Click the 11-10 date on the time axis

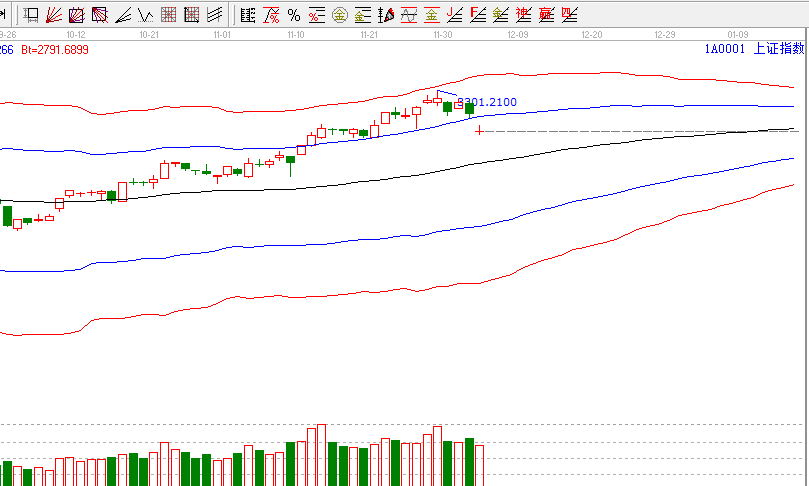point(296,34)
